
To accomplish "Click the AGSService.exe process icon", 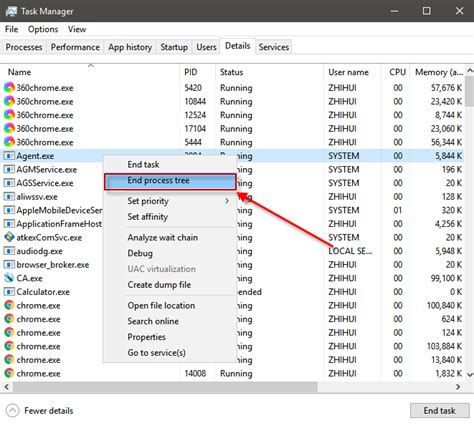I will click(9, 183).
